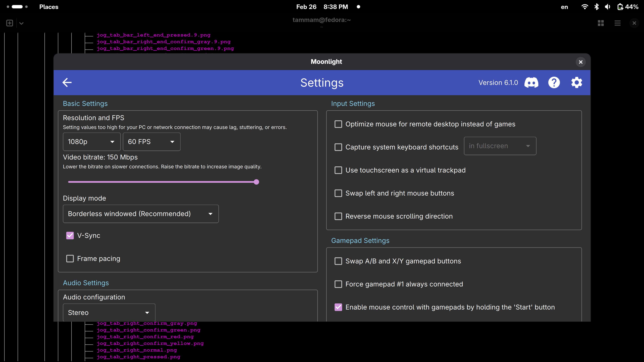Open the Stereo audio configuration dropdown
Image resolution: width=644 pixels, height=362 pixels.
(109, 312)
